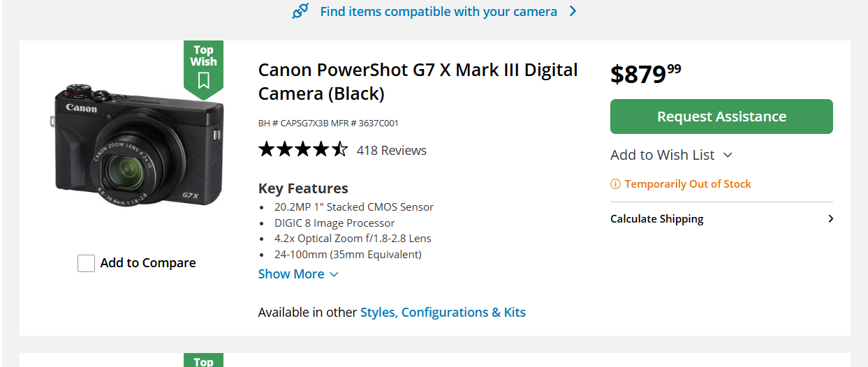868x367 pixels.
Task: Click the Top Wish bookmark badge on Canon camera
Action: pyautogui.click(x=203, y=67)
